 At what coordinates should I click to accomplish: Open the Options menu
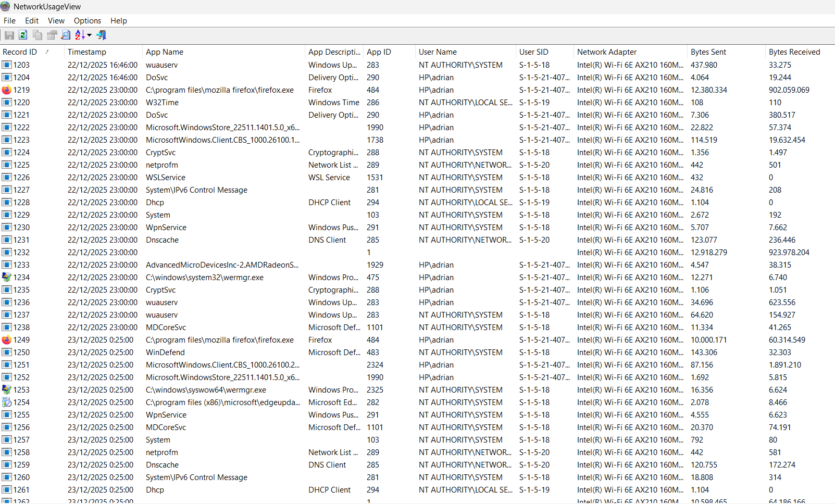tap(87, 21)
